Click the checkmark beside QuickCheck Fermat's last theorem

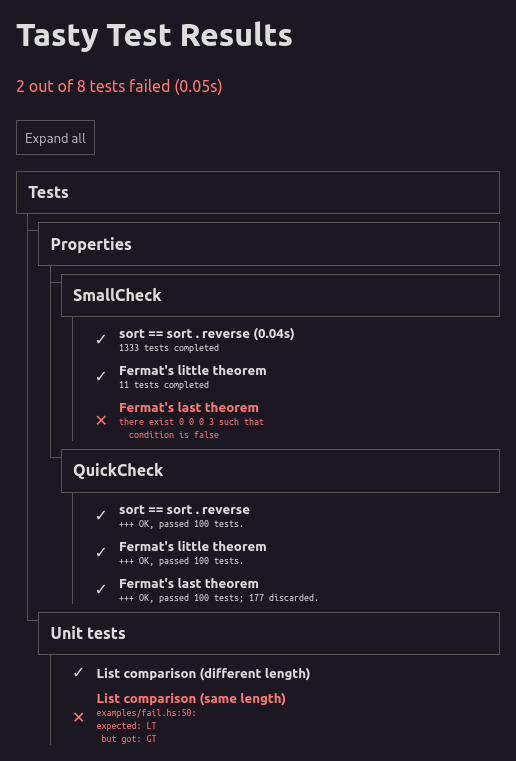pos(100,589)
